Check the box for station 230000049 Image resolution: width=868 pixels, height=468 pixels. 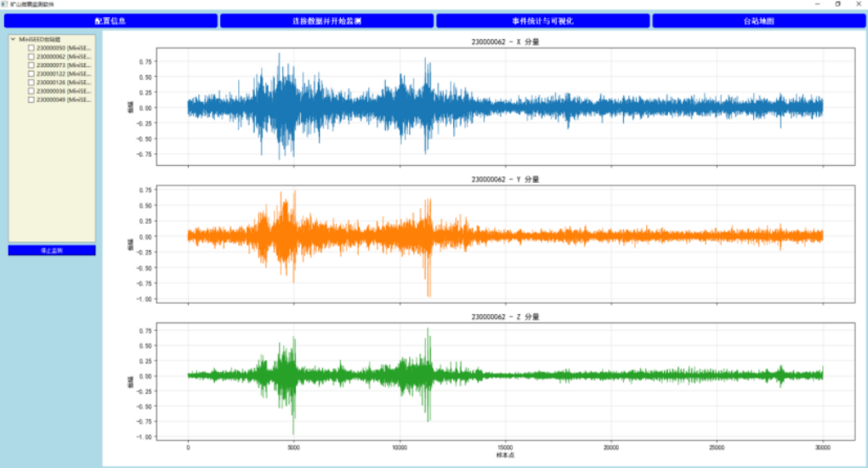[x=31, y=100]
